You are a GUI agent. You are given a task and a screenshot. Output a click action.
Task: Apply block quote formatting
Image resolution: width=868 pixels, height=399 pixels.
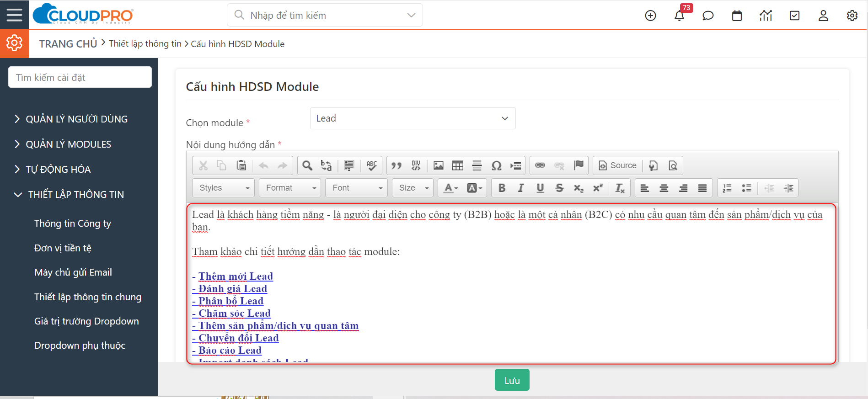(396, 165)
